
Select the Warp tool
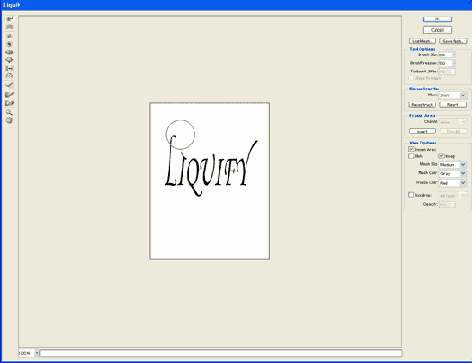(9, 19)
